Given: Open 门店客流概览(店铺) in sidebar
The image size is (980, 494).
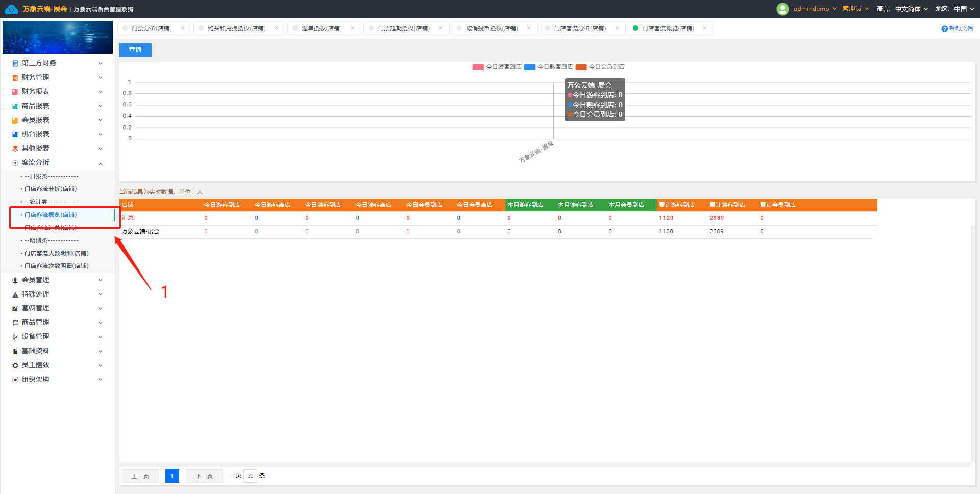Looking at the screenshot, I should pyautogui.click(x=51, y=215).
